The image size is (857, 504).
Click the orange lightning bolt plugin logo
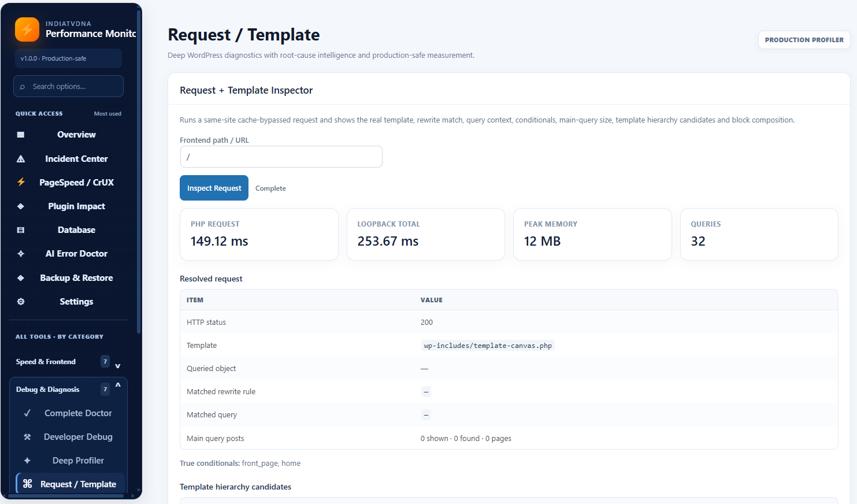click(x=27, y=29)
